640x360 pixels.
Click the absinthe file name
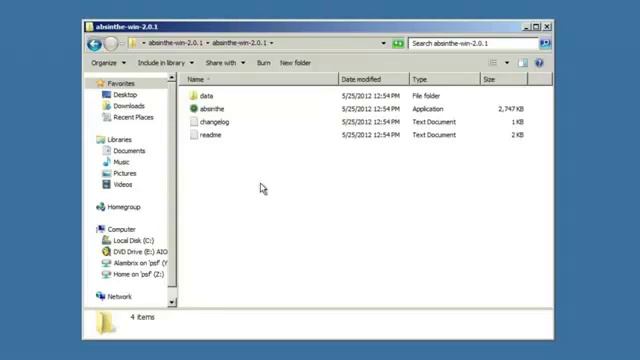212,109
